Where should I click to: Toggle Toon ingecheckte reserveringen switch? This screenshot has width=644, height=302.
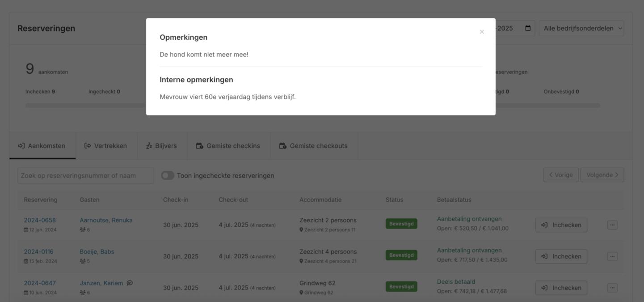tap(168, 175)
